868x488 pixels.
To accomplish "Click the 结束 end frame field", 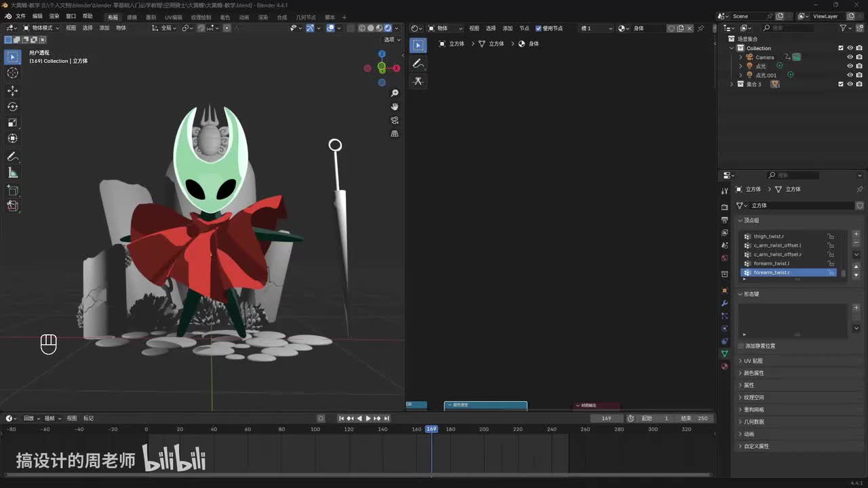I will click(696, 418).
